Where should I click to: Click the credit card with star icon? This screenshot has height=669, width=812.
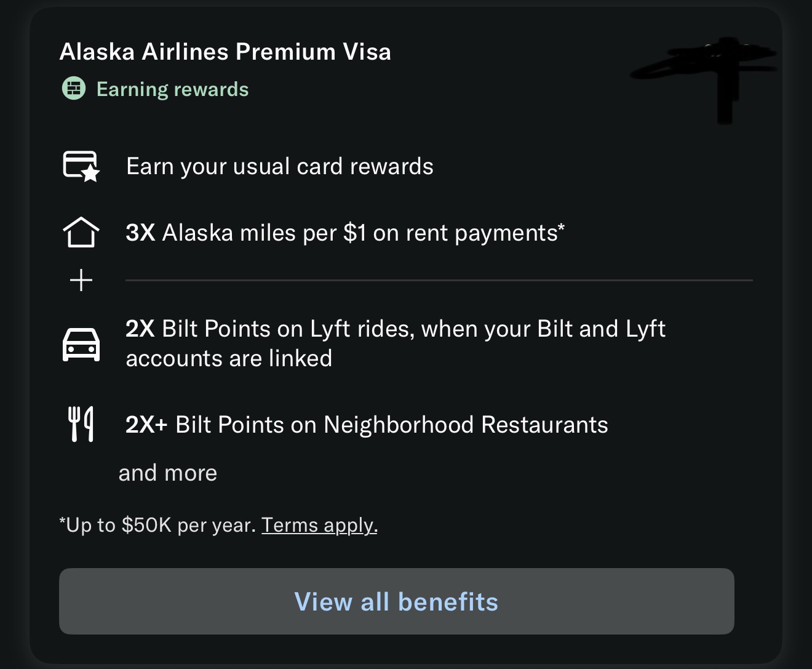(x=81, y=166)
